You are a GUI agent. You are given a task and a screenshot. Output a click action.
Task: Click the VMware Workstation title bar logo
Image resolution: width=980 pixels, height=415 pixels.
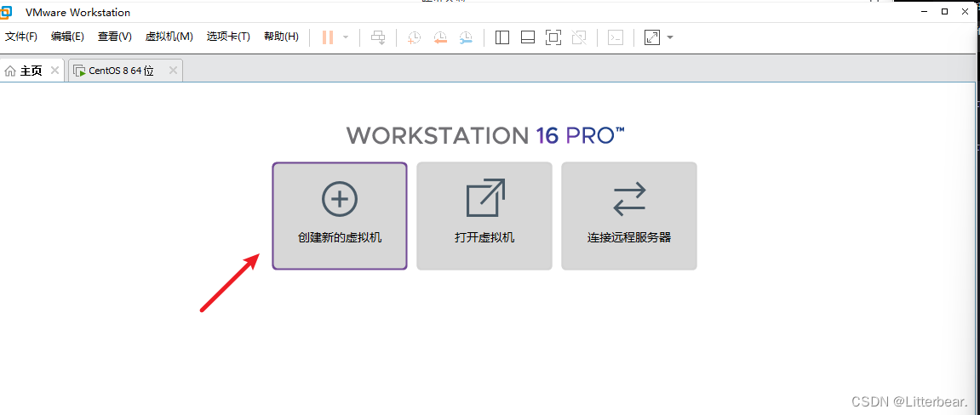pyautogui.click(x=6, y=12)
